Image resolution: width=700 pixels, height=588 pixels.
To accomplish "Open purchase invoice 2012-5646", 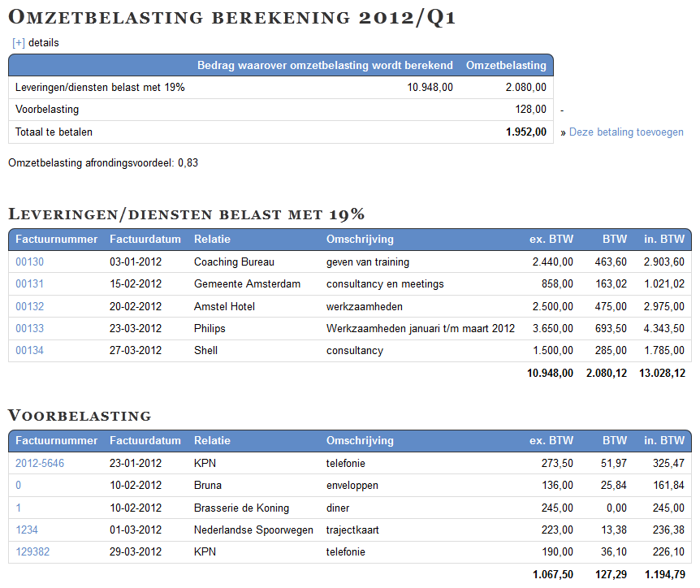I will coord(40,464).
